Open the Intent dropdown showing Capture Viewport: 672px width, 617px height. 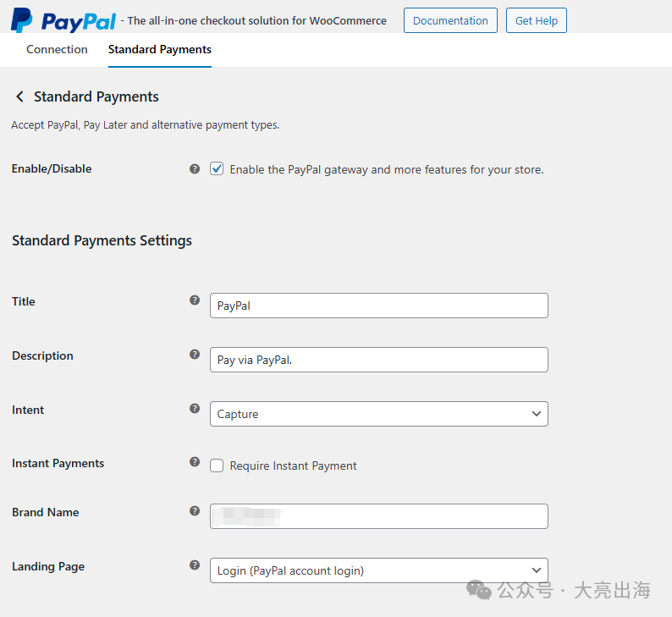click(379, 414)
